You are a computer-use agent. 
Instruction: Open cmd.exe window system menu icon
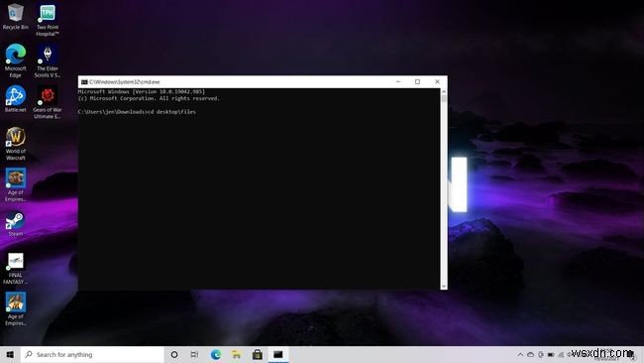coord(84,81)
